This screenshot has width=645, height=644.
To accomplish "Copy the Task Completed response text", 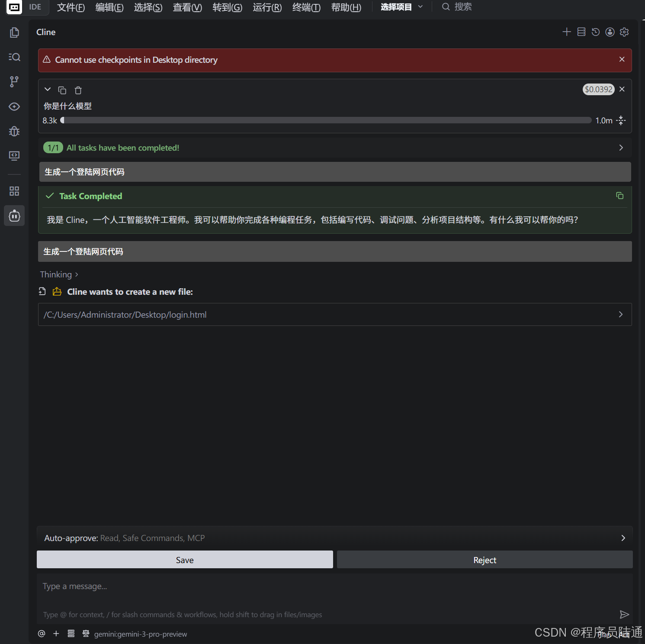I will click(619, 196).
